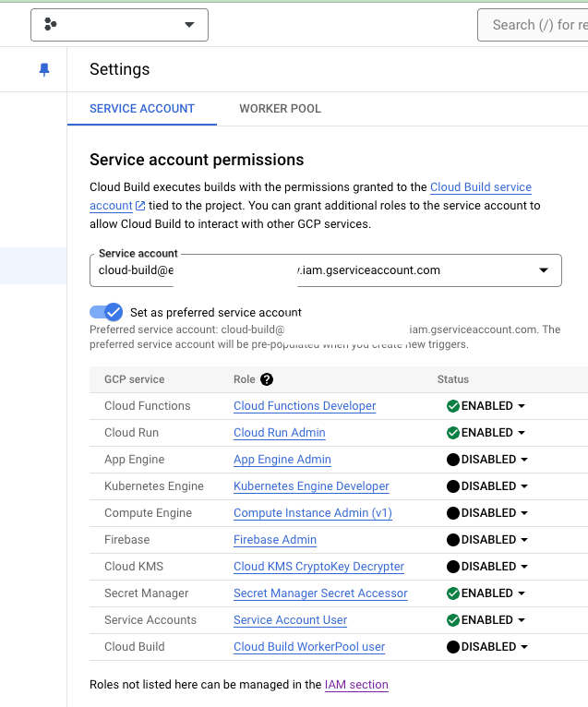The width and height of the screenshot is (588, 707).
Task: Click the project selector hexagon icon
Action: [x=51, y=24]
